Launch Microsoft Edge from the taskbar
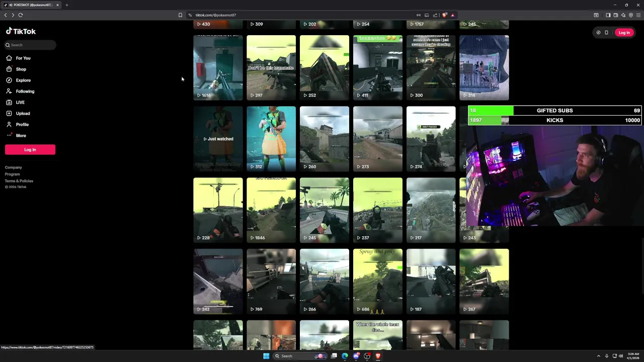Image resolution: width=644 pixels, height=362 pixels. 345,356
